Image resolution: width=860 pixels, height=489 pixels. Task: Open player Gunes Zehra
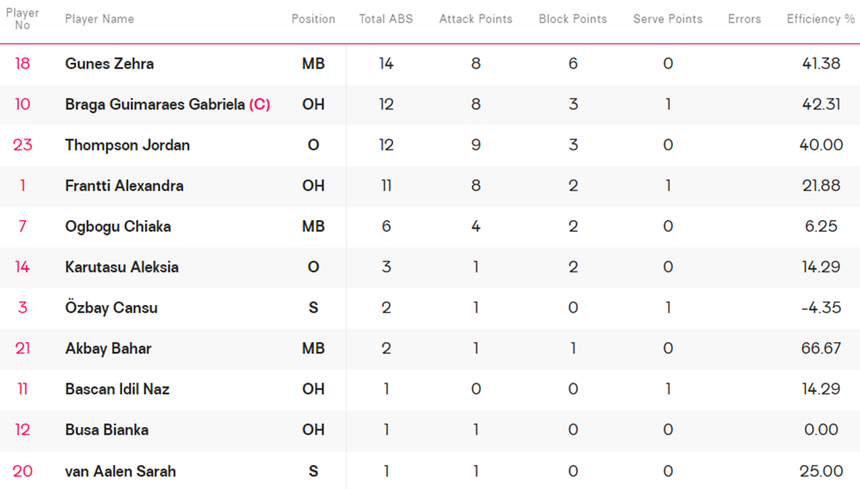109,64
